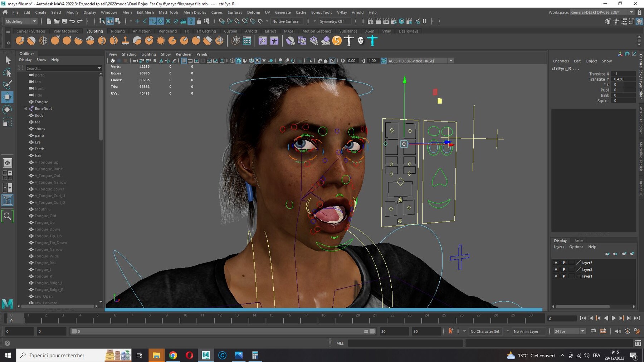The height and width of the screenshot is (362, 644).
Task: Open the Modeling menu set dropdown
Action: (21, 21)
